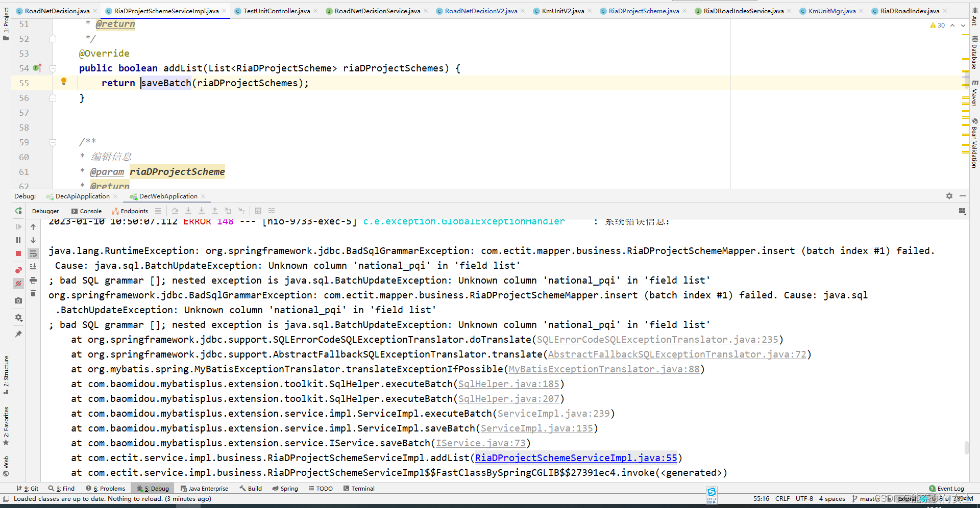980x508 pixels.
Task: Open the 30 warnings inspection widget
Action: (938, 26)
